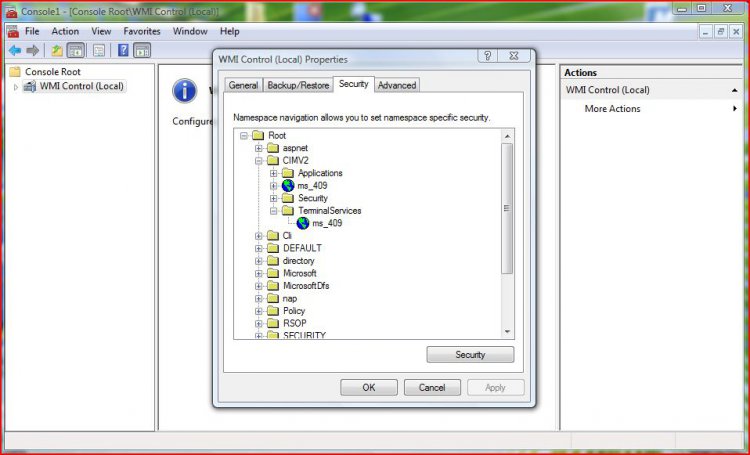
Task: Select Console Root in the console tree
Action: [53, 72]
